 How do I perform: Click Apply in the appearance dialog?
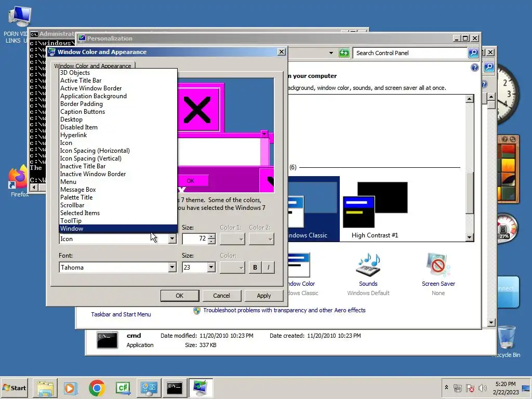pos(263,296)
